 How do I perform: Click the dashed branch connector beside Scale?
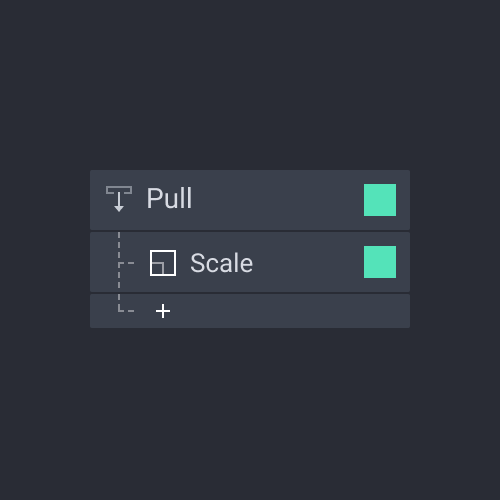[127, 263]
